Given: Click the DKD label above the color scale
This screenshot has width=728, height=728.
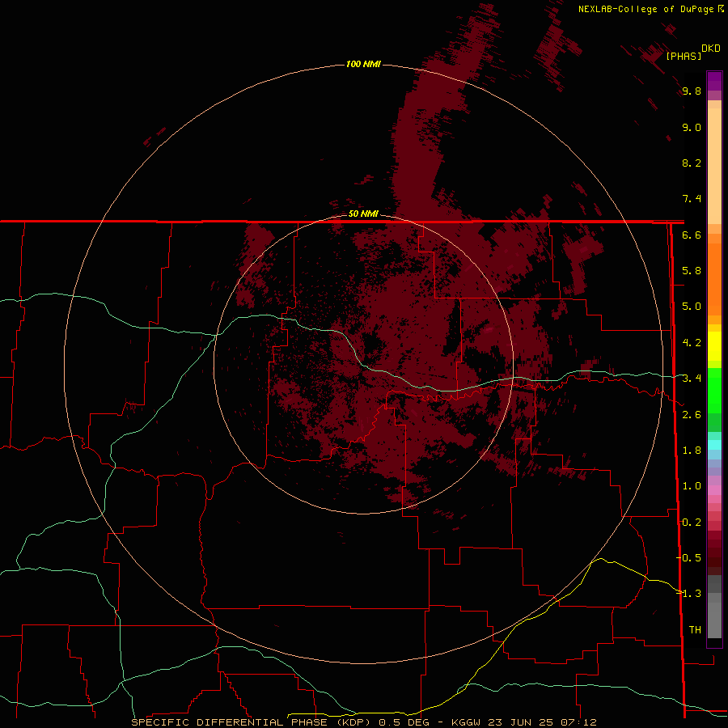Looking at the screenshot, I should click(711, 49).
